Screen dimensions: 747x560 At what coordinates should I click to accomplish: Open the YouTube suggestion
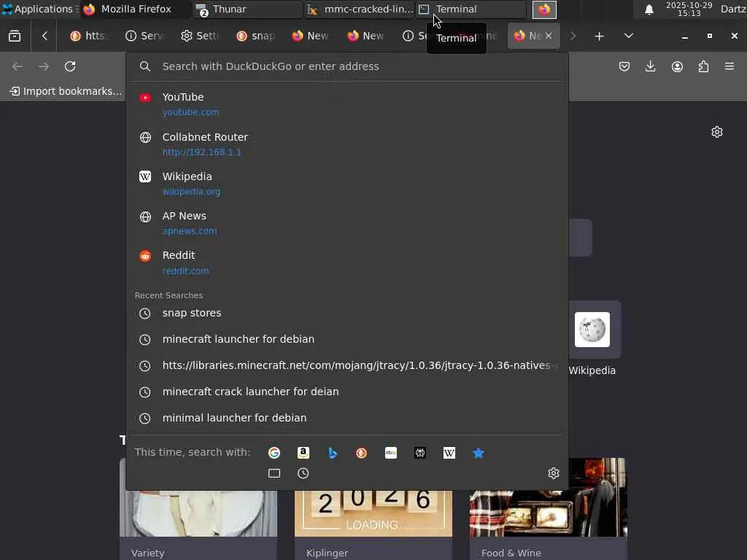pos(347,104)
